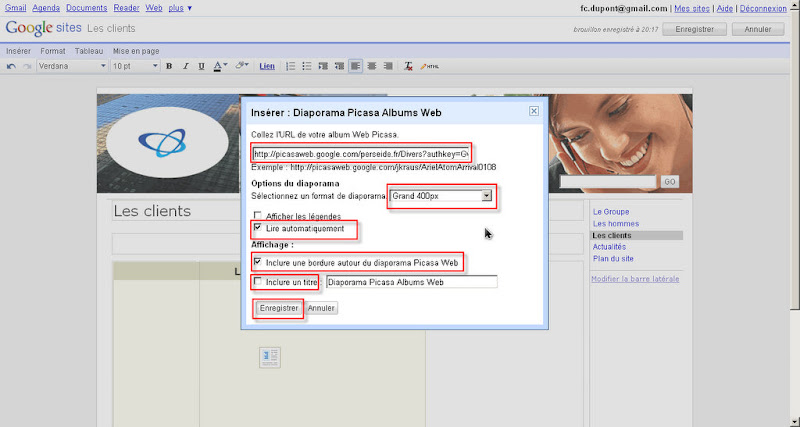Click the gadget placeholder icon in the page

(x=270, y=358)
